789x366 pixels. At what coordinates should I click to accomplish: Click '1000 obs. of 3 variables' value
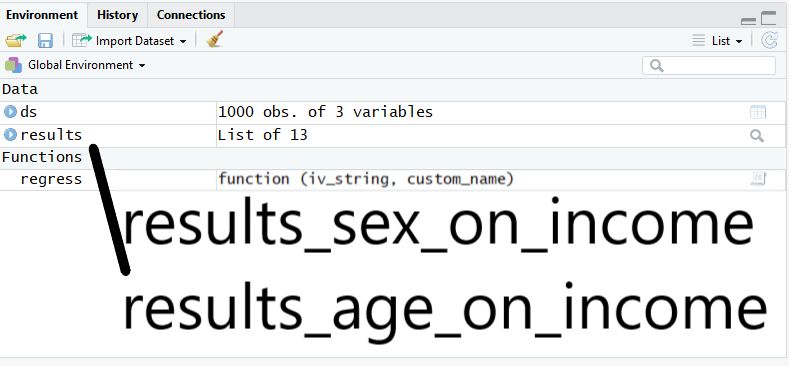(x=325, y=112)
